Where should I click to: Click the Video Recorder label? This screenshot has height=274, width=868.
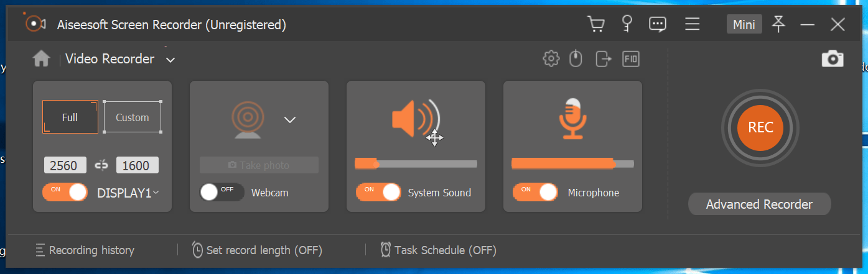tap(110, 59)
